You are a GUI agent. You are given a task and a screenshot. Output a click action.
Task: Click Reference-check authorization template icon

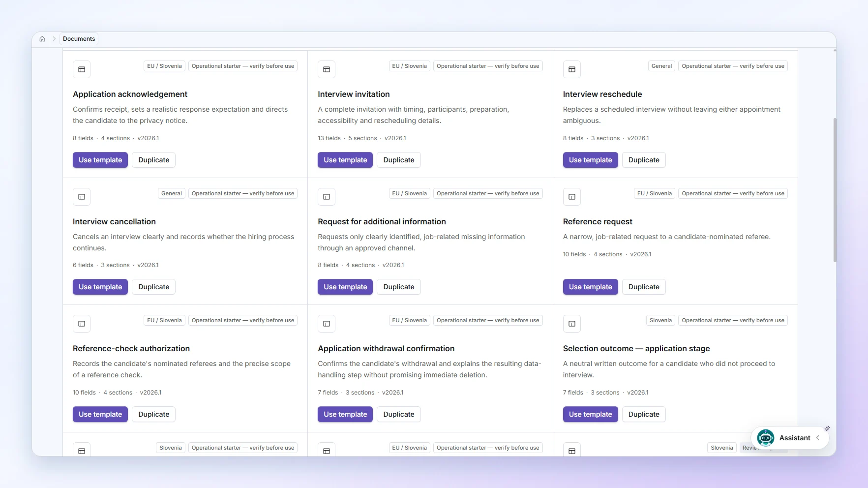(82, 324)
